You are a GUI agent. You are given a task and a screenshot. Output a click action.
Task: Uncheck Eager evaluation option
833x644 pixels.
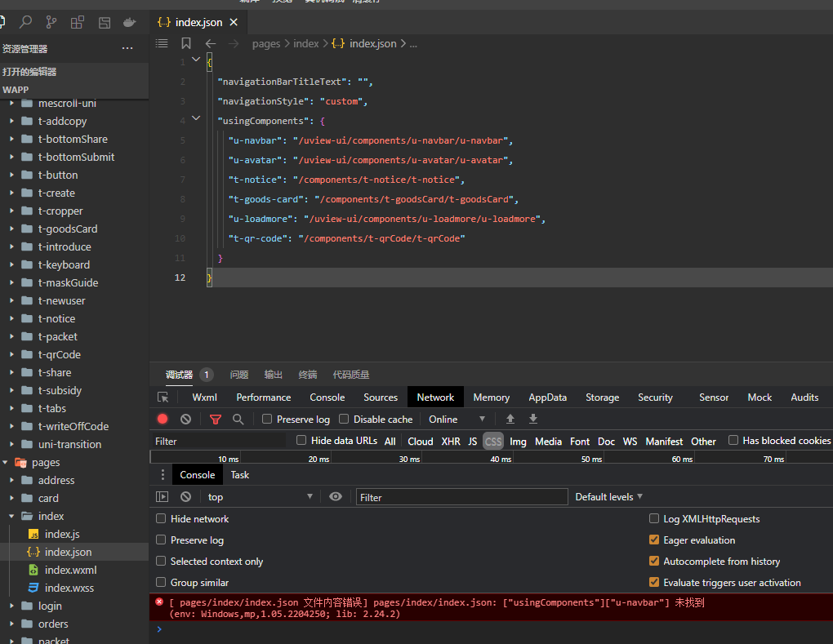654,540
